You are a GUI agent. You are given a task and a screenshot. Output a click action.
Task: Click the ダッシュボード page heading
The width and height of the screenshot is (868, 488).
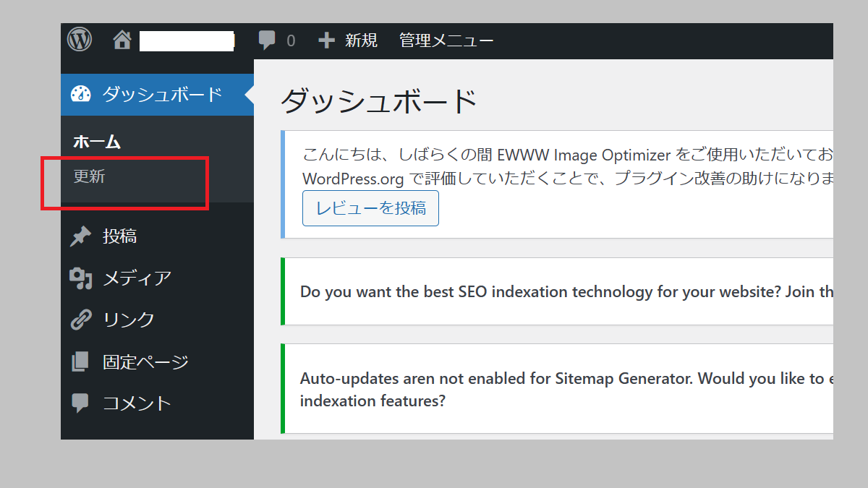(x=378, y=101)
